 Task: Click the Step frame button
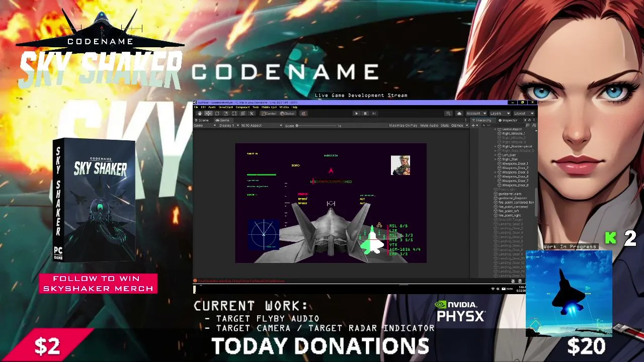coord(374,113)
